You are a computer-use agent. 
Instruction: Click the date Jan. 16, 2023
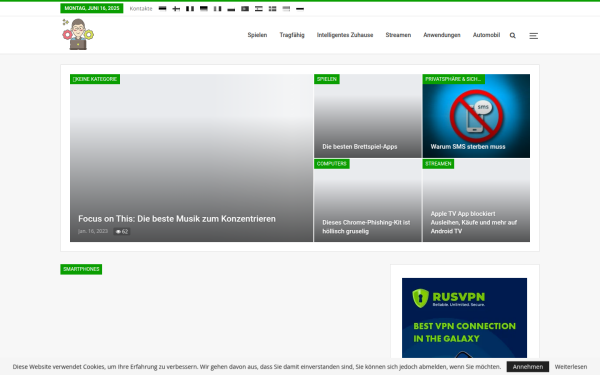93,231
